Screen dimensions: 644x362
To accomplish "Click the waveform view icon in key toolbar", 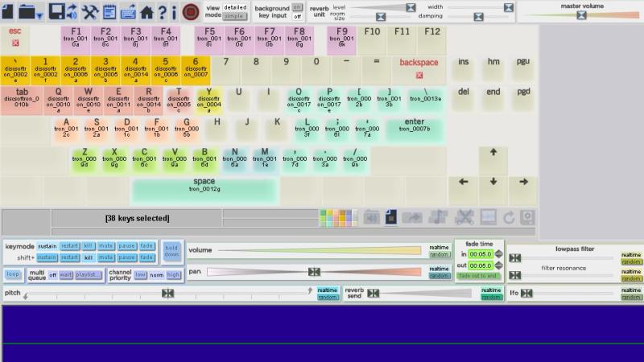I will pyautogui.click(x=489, y=217).
